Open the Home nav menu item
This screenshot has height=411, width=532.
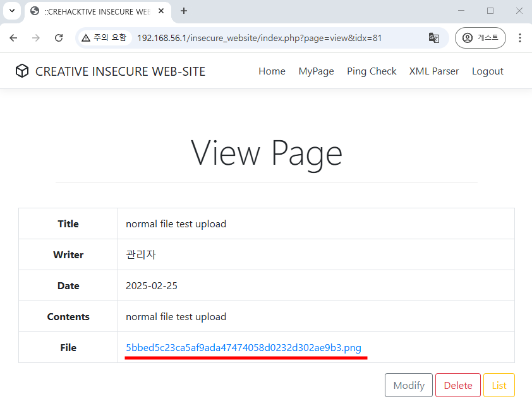[272, 71]
